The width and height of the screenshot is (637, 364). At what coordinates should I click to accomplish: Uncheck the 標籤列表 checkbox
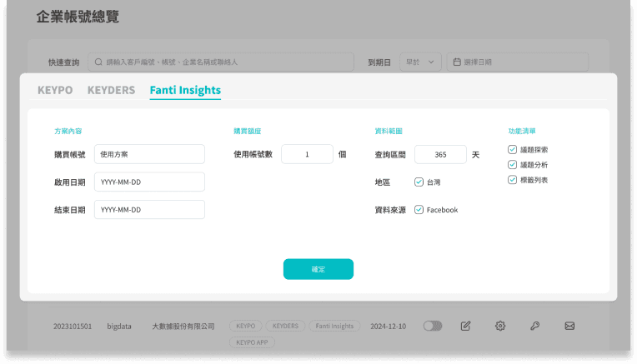pos(513,180)
